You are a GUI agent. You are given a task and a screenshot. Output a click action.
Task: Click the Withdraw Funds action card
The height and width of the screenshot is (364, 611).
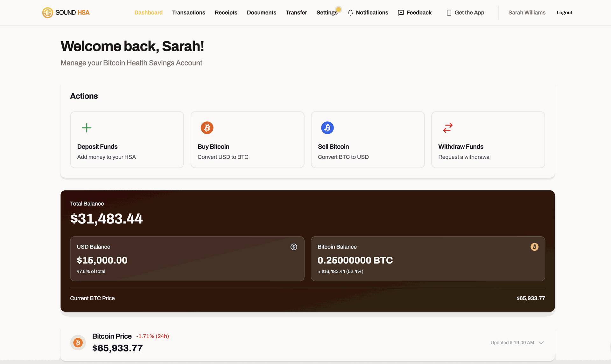(x=488, y=140)
